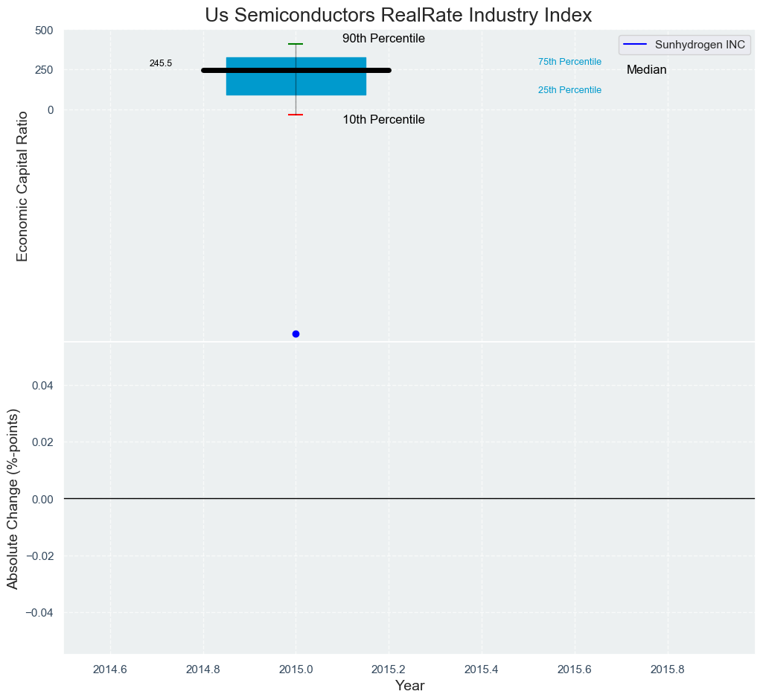Click the 75th Percentile label
This screenshot has height=700, width=763.
[569, 62]
